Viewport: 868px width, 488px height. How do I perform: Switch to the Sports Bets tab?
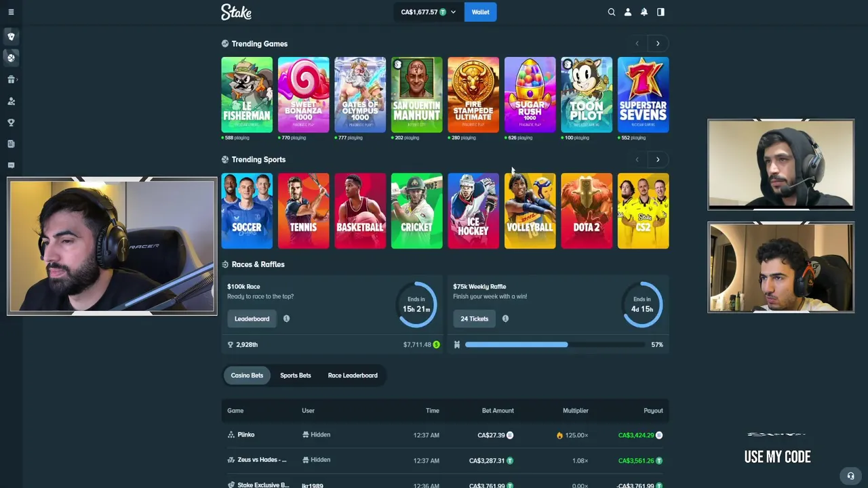pos(296,375)
